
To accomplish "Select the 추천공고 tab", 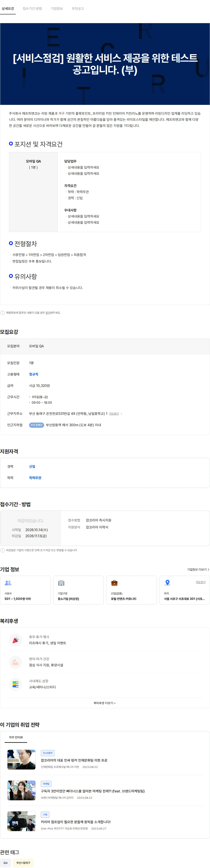I will (78, 9).
